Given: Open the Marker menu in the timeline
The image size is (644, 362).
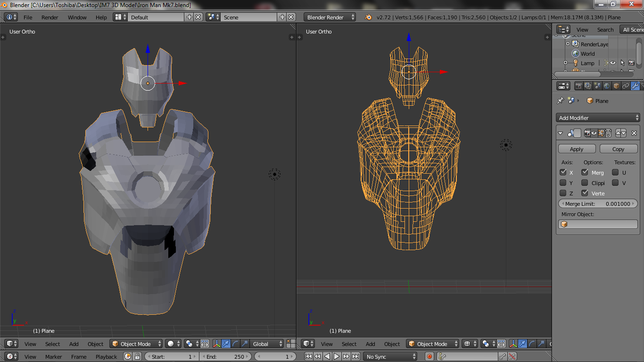Looking at the screenshot, I should click(x=54, y=357).
